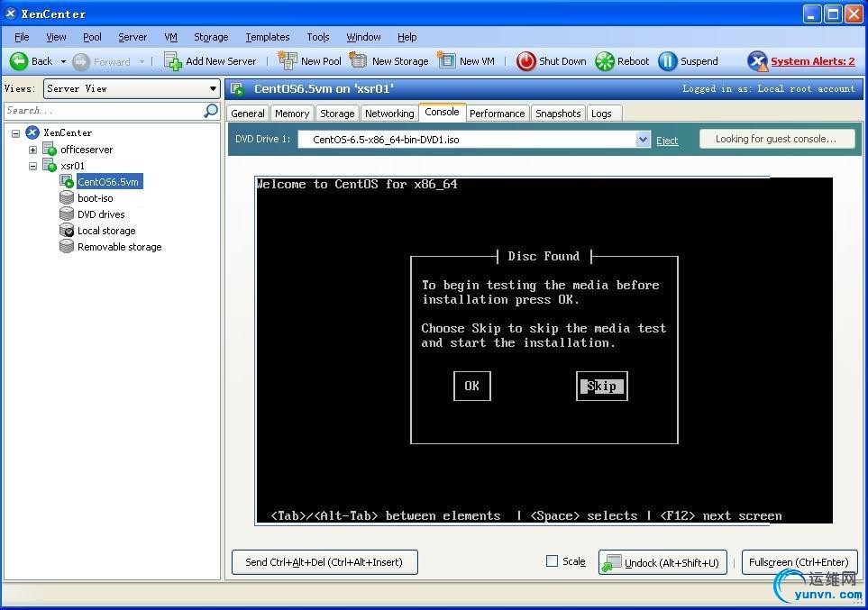
Task: Click the System Alerts: 2 link
Action: (x=813, y=61)
